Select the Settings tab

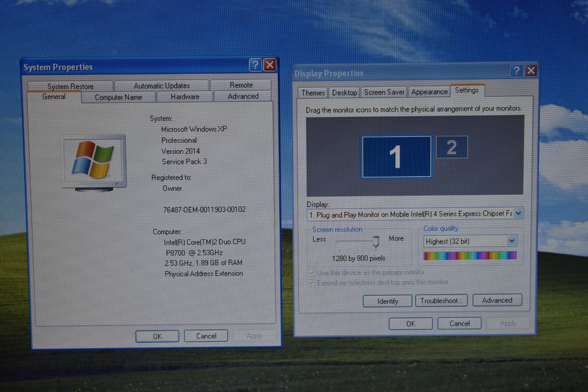tap(467, 90)
